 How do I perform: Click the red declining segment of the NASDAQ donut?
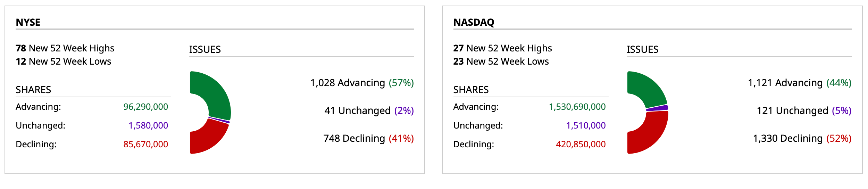650,134
